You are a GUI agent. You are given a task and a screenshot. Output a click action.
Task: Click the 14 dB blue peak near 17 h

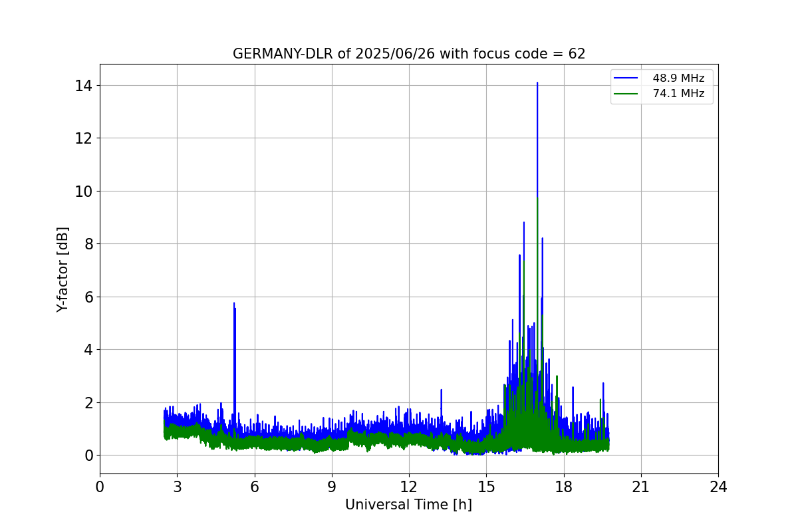tap(537, 84)
